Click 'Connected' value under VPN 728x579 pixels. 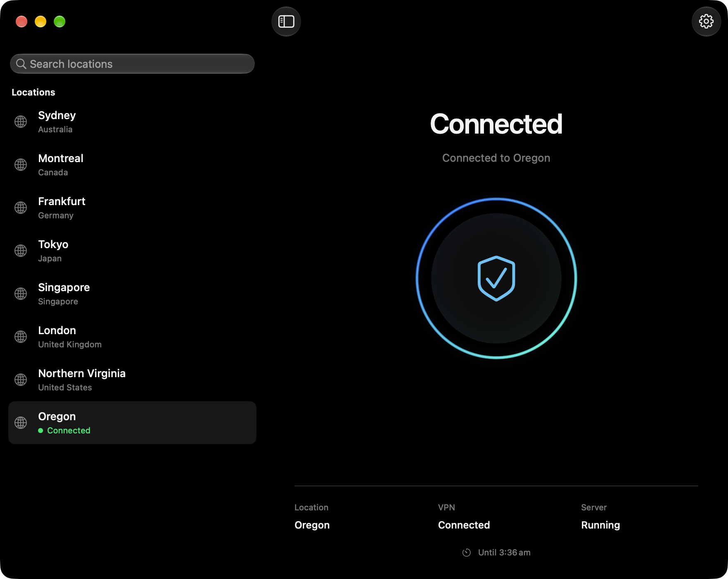[464, 525]
